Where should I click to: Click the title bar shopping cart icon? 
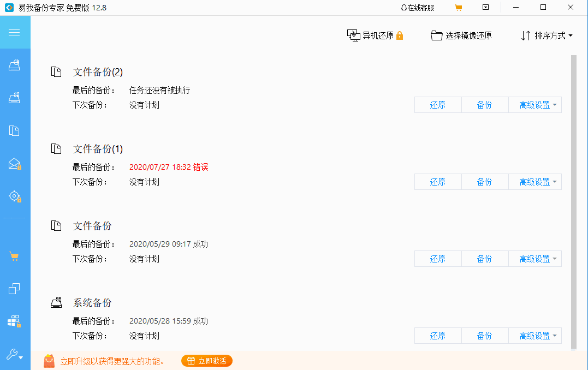coord(459,8)
